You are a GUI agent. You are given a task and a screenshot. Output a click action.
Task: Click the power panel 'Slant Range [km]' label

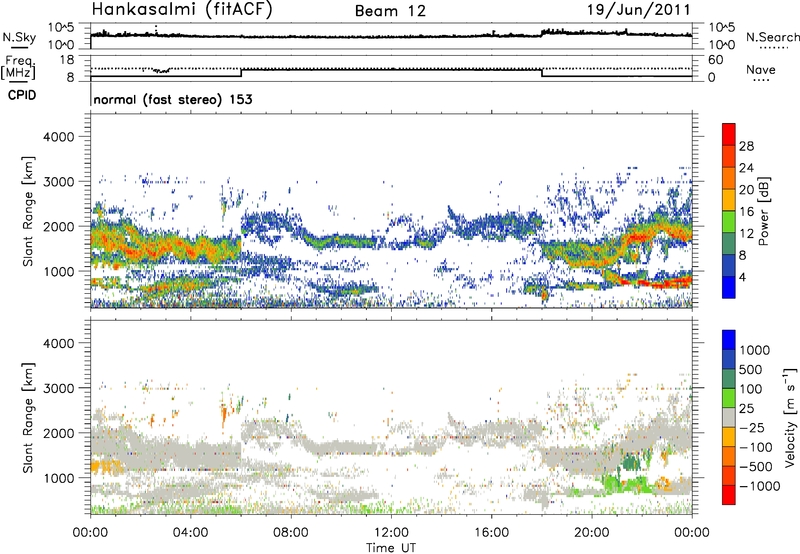point(28,211)
